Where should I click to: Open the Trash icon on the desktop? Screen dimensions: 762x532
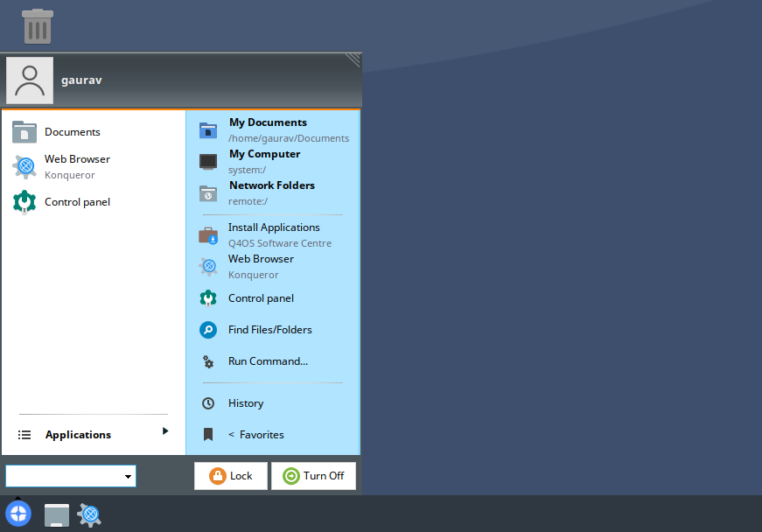click(38, 27)
